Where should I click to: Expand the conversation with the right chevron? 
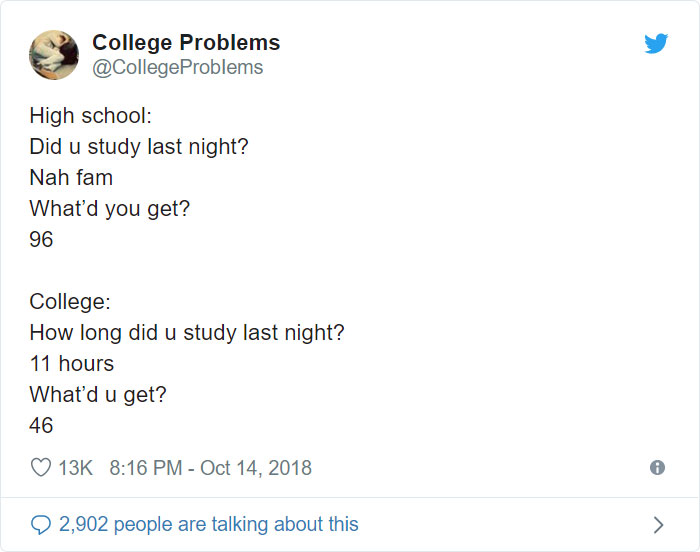(657, 524)
